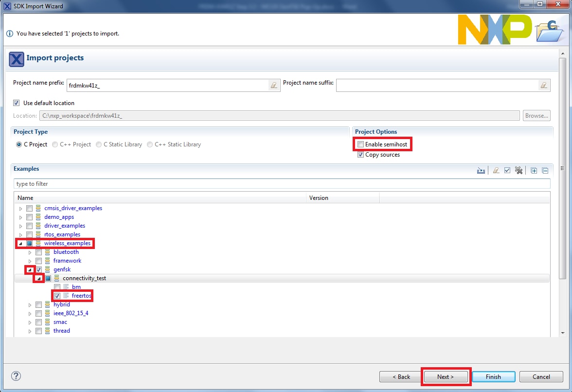Click the eraser icon beside Project name suffix
572x392 pixels.
(544, 86)
